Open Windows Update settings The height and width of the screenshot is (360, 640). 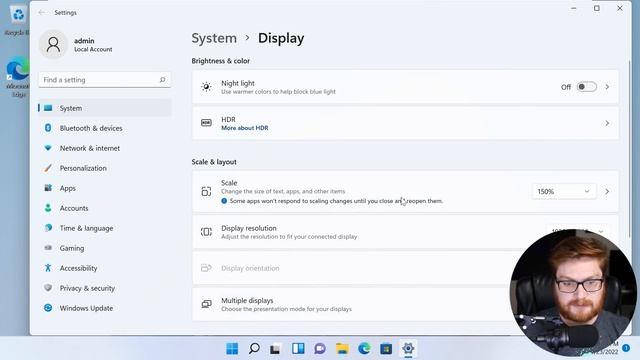pos(104,308)
